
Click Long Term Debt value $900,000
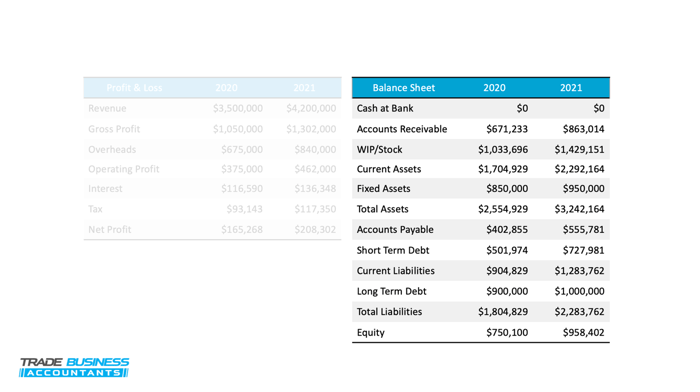point(507,292)
